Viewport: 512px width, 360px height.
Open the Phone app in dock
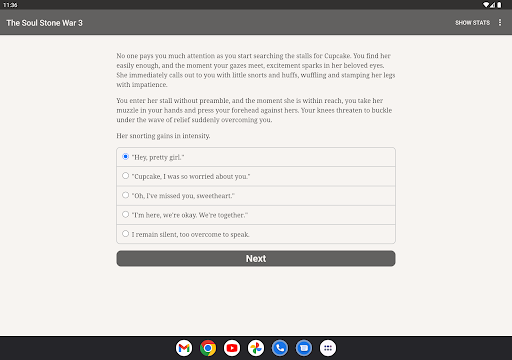pyautogui.click(x=280, y=348)
